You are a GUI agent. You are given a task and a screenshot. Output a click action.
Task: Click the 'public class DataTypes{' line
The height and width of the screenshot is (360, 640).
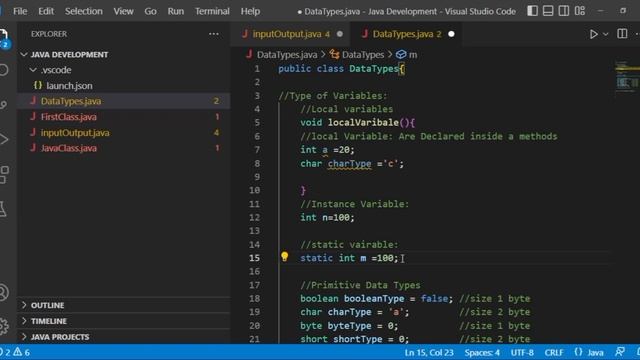tap(342, 69)
